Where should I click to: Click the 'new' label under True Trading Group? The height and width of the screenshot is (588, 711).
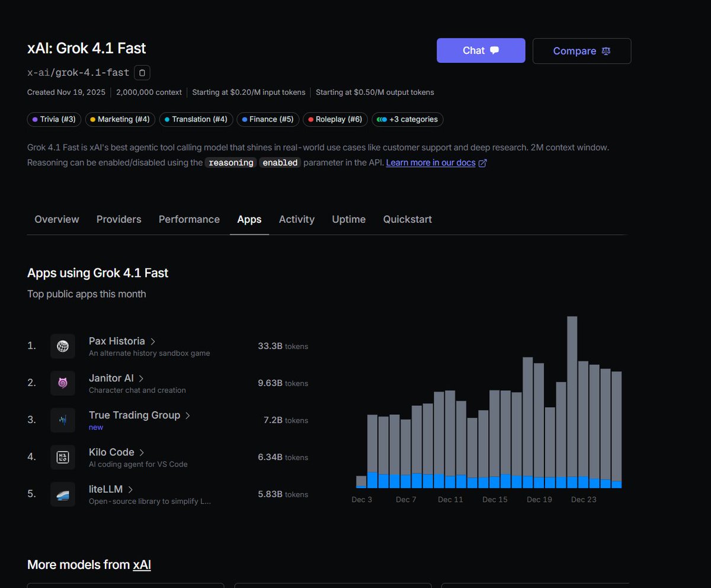point(96,427)
